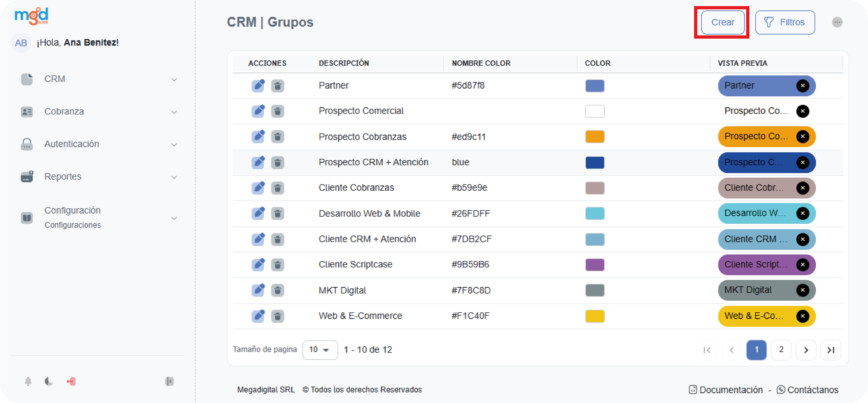Go to page 2 of groups

(x=781, y=350)
